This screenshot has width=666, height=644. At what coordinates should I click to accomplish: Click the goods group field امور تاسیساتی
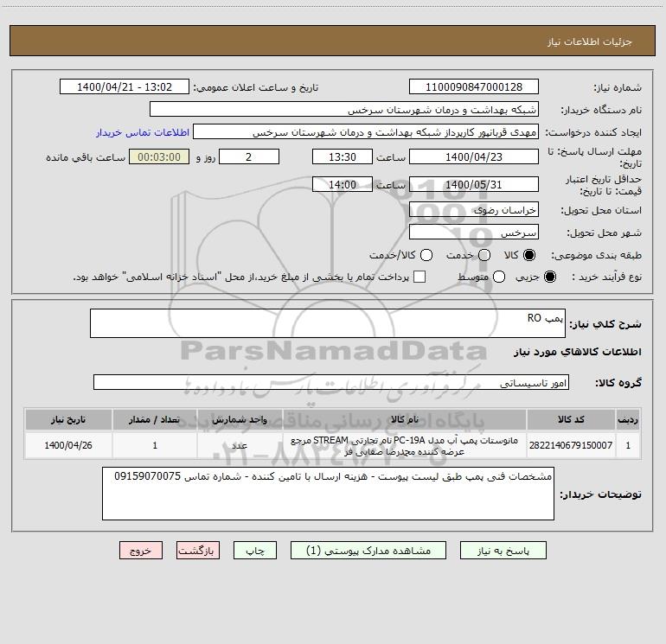331,382
